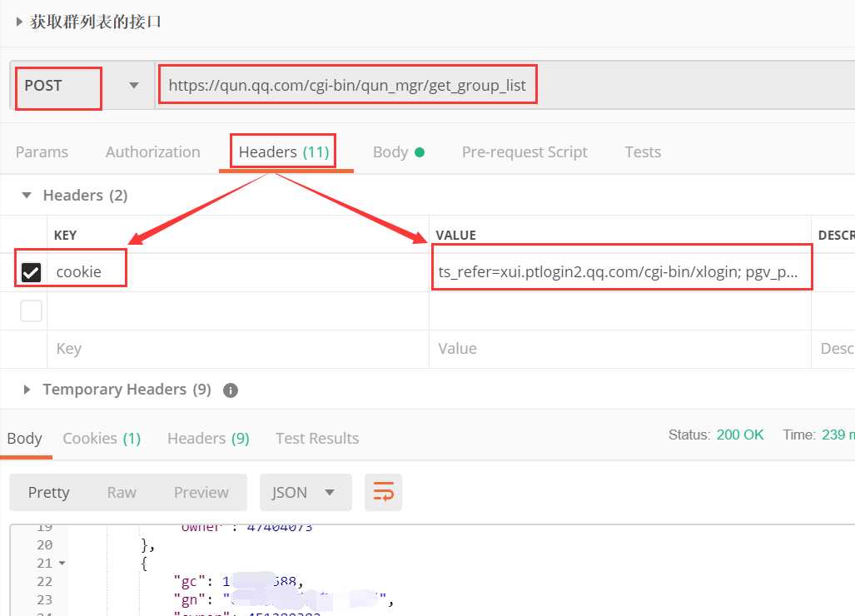Click the KEY column header
855x616 pixels.
65,235
